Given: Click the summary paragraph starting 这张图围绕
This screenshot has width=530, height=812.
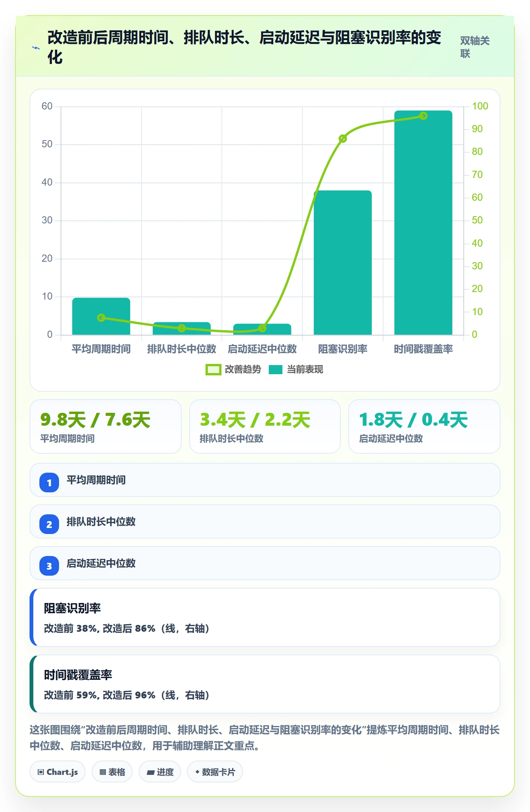Looking at the screenshot, I should 265,738.
